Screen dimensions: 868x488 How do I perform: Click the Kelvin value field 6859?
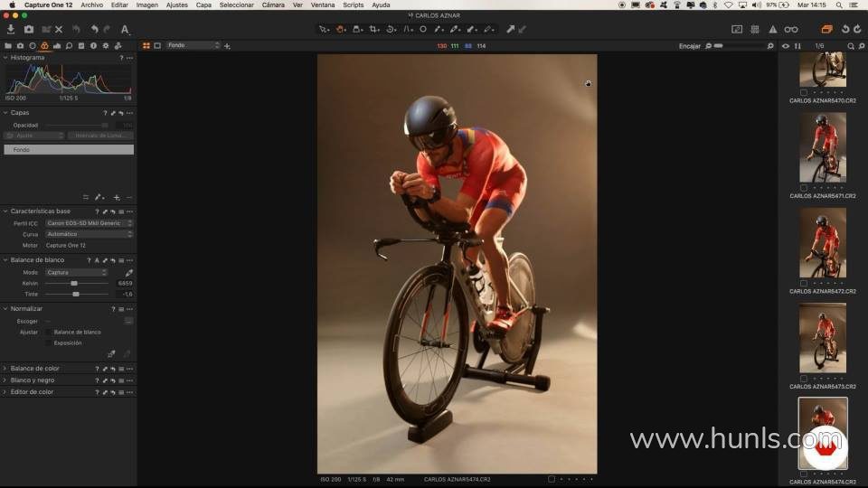pyautogui.click(x=125, y=283)
